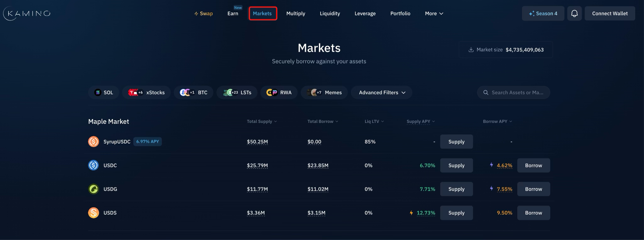This screenshot has width=644, height=240.
Task: Toggle the SOL asset filter
Action: point(103,93)
